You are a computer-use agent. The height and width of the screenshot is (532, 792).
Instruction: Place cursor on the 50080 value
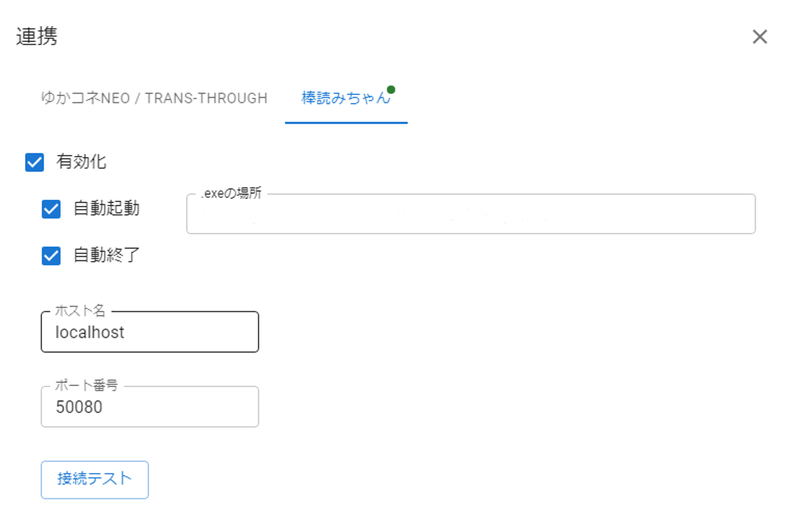(x=79, y=407)
